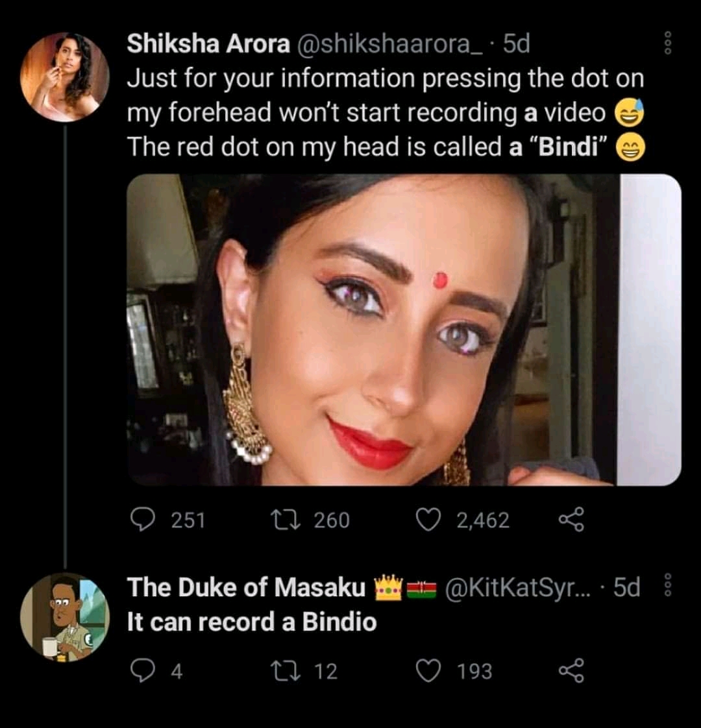The image size is (701, 728).
Task: Open Shiksha Arora's profile picture
Action: click(64, 77)
